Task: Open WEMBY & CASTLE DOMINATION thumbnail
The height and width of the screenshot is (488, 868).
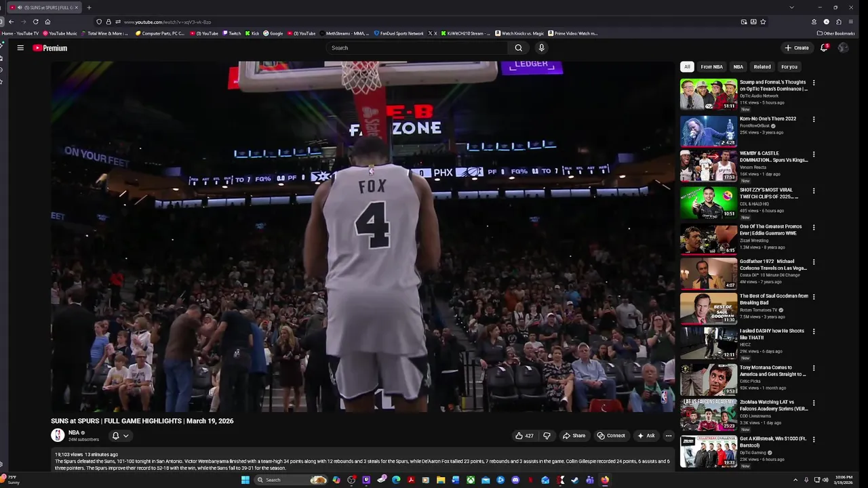Action: click(x=709, y=165)
